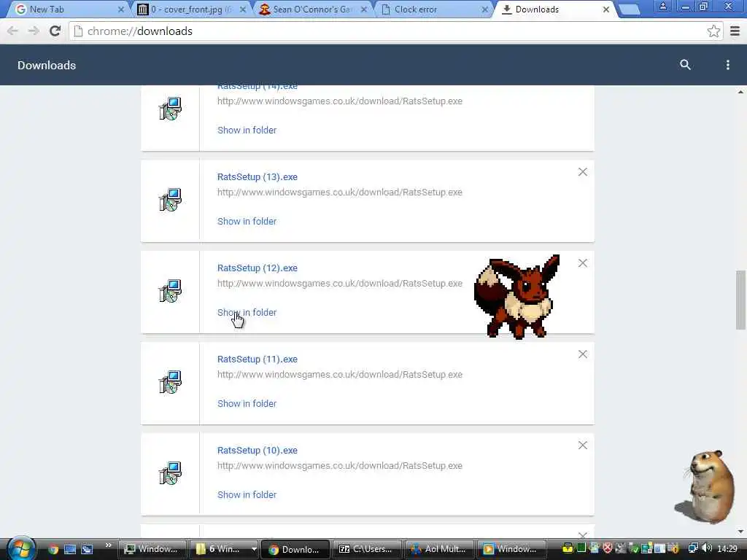Go back to the previous page
Screen dimensions: 747x560
coord(12,31)
